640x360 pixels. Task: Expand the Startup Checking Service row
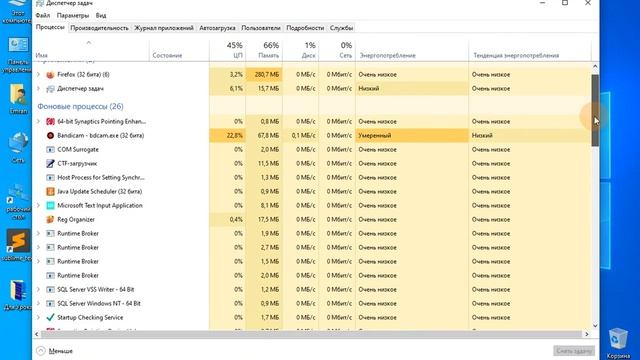pos(38,318)
